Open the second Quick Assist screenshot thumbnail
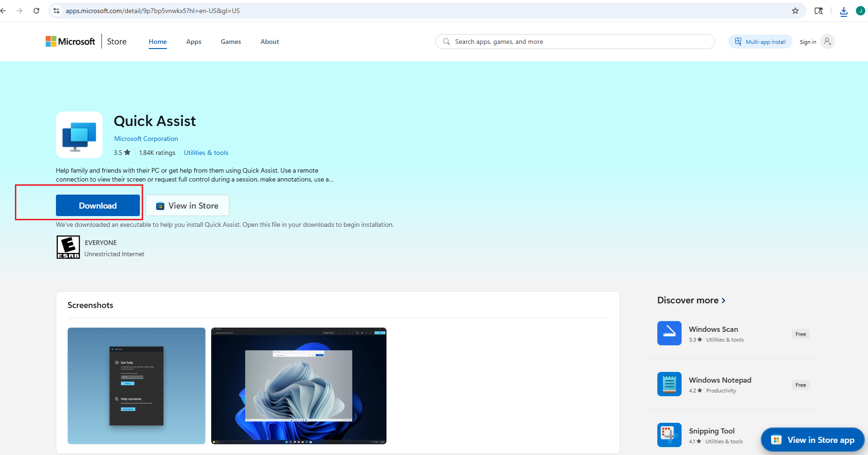This screenshot has width=868, height=455. [298, 386]
